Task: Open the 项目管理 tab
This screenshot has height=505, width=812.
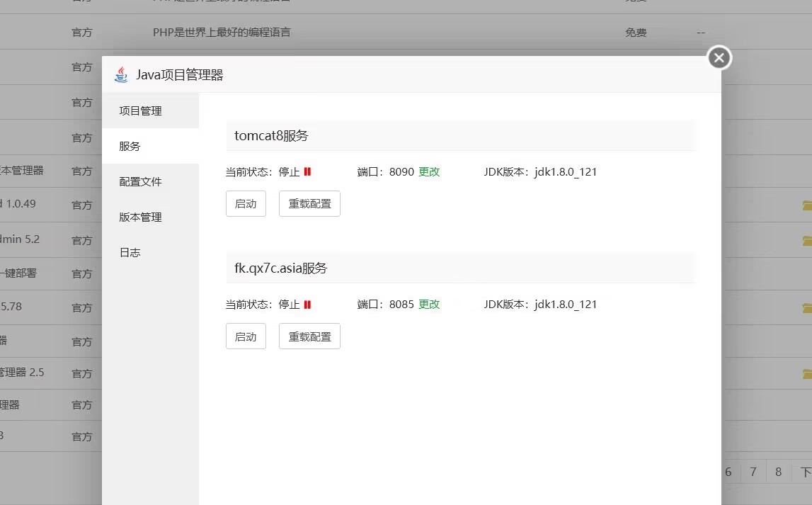Action: point(150,110)
